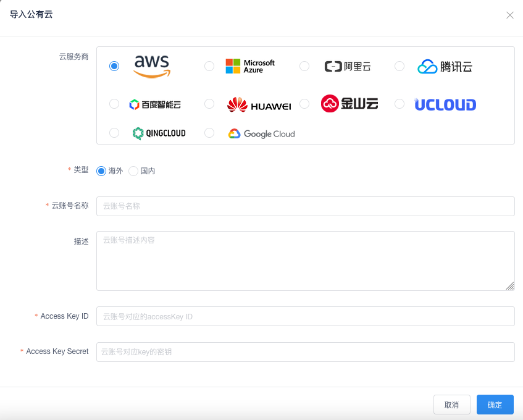Image resolution: width=523 pixels, height=420 pixels.
Task: Choose the Google Cloud logo
Action: point(261,133)
